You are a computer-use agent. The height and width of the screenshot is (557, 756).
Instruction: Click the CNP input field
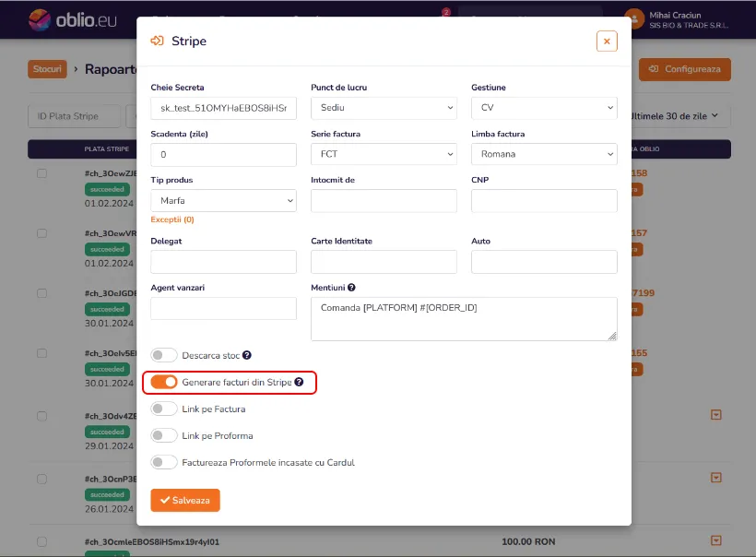point(544,201)
